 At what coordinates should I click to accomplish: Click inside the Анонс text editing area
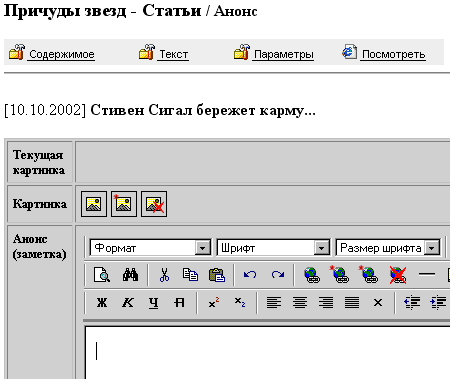point(268,353)
